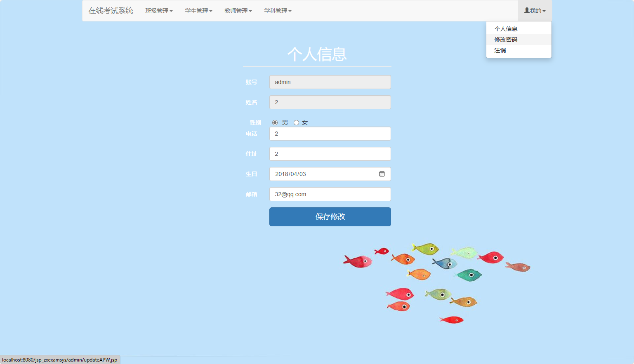Open the 教师管理 dropdown
This screenshot has height=364, width=634.
(238, 11)
